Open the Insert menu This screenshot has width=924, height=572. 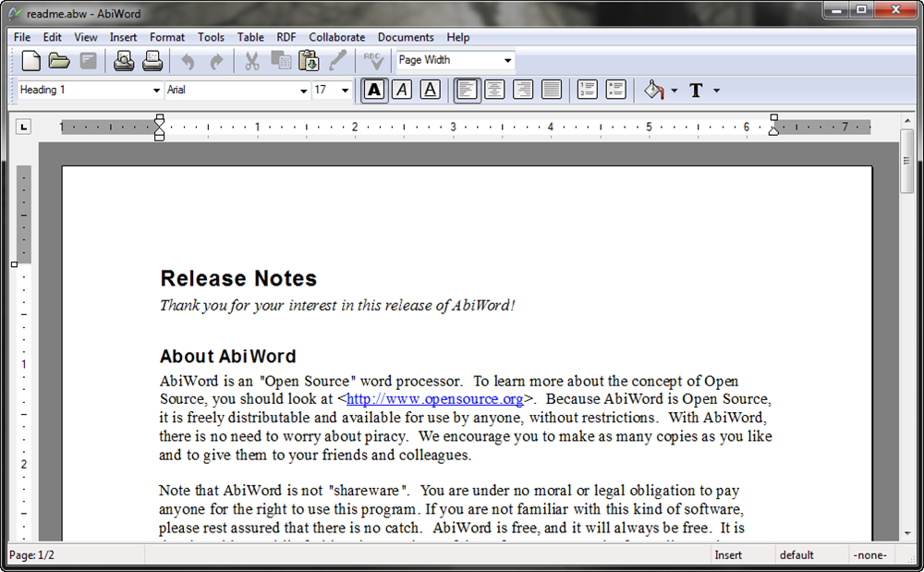123,37
